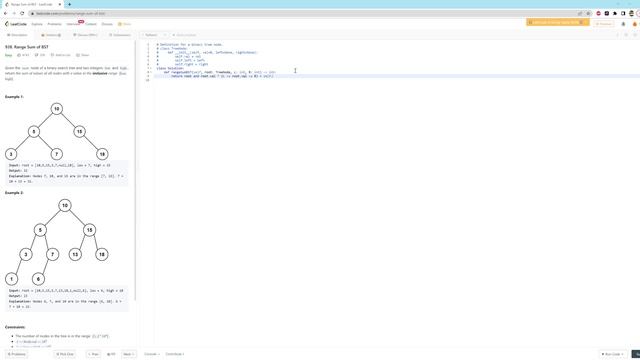This screenshot has height=360, width=640.
Task: Click the Example 2: heading
Action: point(14,193)
